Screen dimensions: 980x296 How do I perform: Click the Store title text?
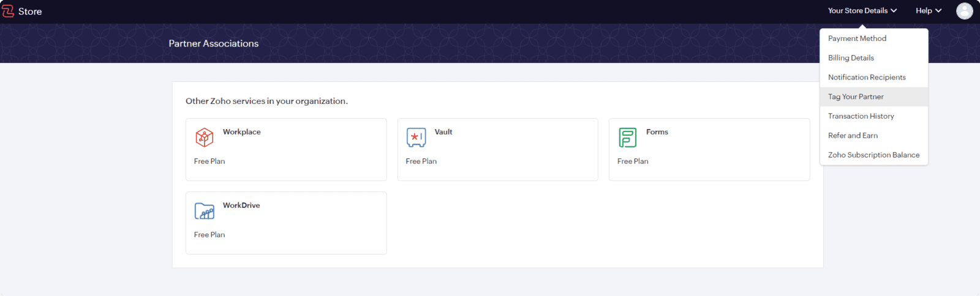[30, 12]
